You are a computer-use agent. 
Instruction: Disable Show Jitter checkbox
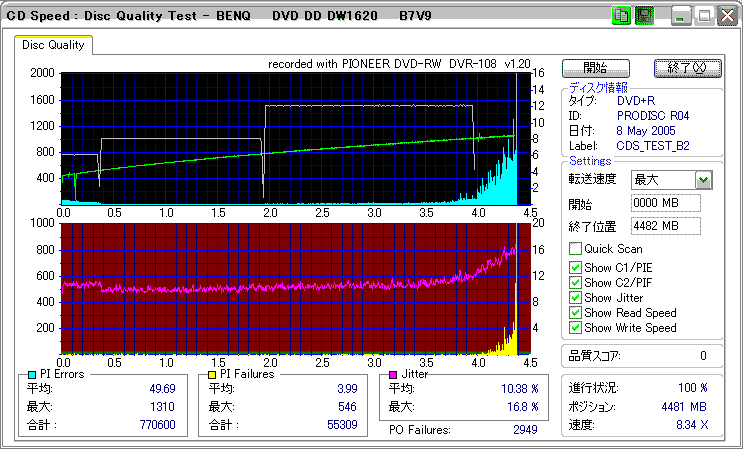pyautogui.click(x=575, y=298)
